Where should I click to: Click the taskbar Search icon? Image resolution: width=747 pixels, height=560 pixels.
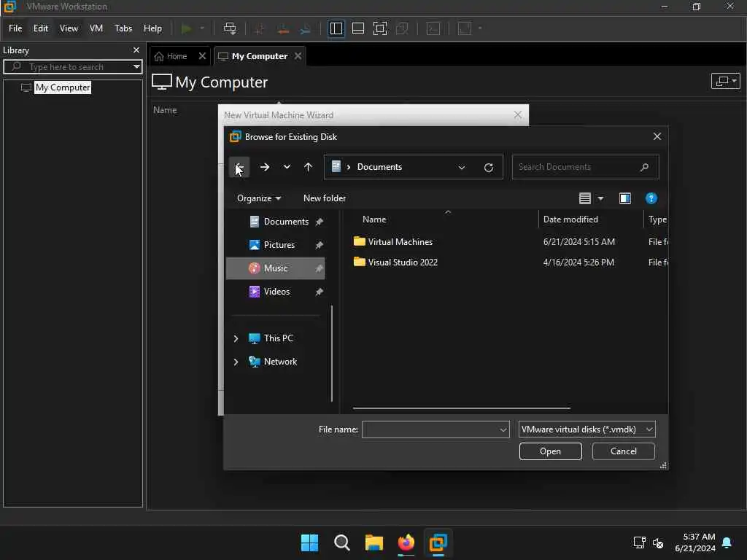341,542
